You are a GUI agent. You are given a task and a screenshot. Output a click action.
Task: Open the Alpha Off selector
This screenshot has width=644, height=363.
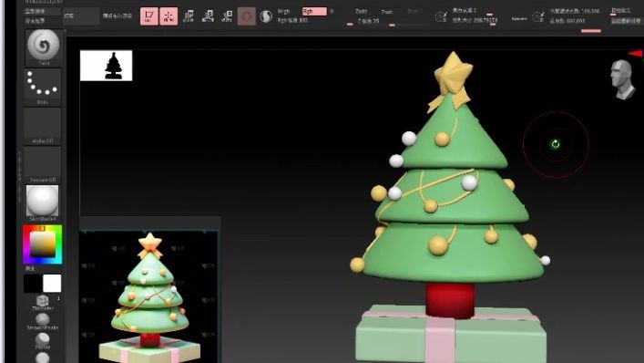43,126
